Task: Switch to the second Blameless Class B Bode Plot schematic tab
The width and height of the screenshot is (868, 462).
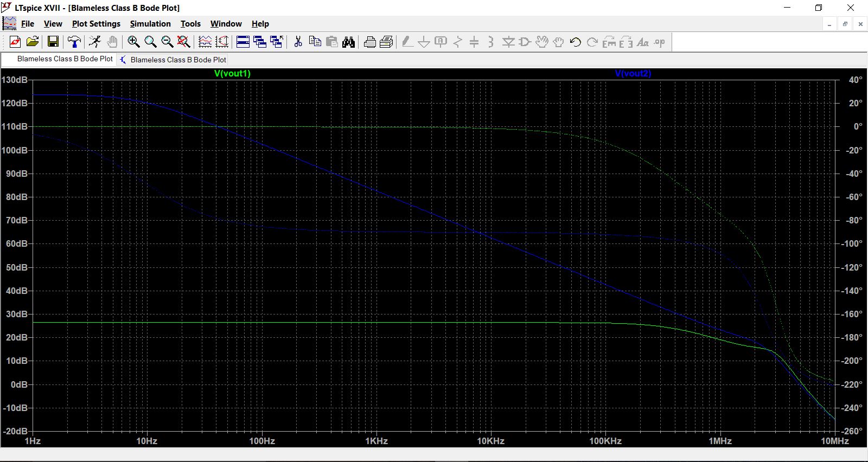Action: [173, 60]
